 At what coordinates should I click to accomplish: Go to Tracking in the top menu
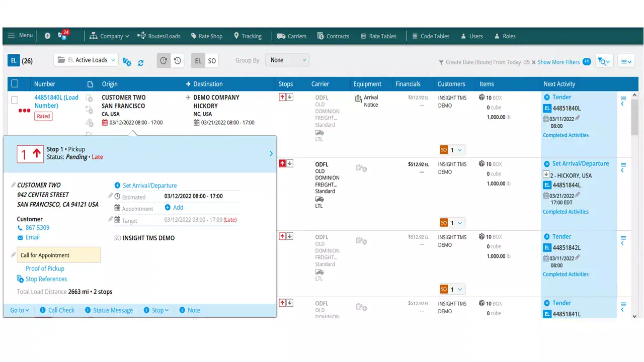(248, 36)
